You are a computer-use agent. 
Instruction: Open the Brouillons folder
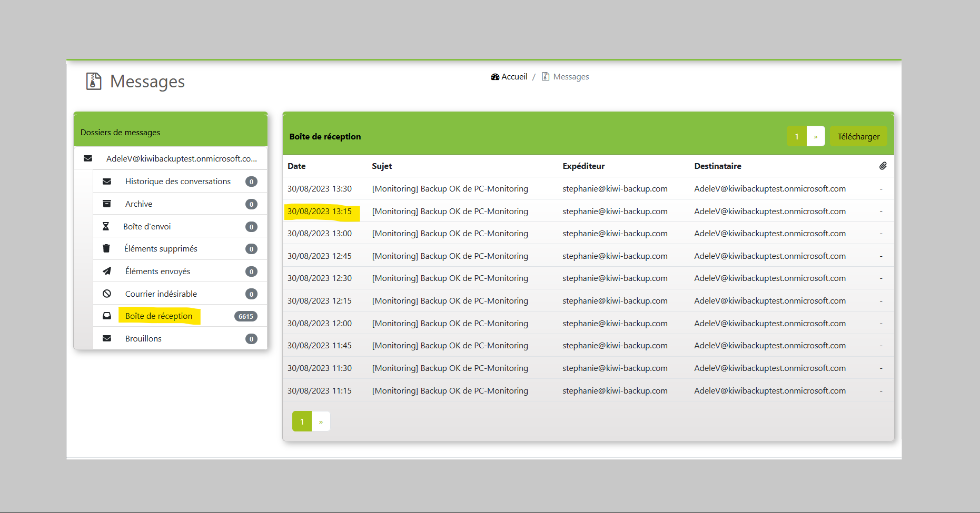click(x=180, y=338)
